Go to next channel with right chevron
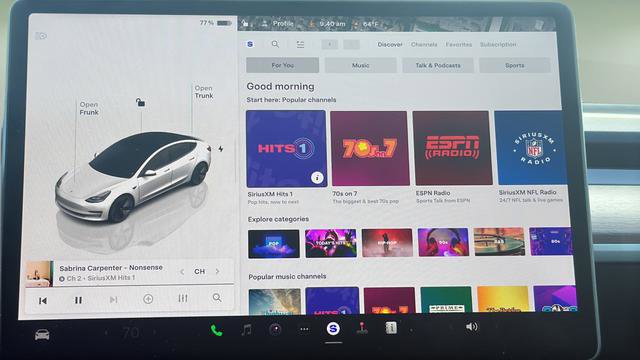Image resolution: width=640 pixels, height=360 pixels. [x=218, y=271]
